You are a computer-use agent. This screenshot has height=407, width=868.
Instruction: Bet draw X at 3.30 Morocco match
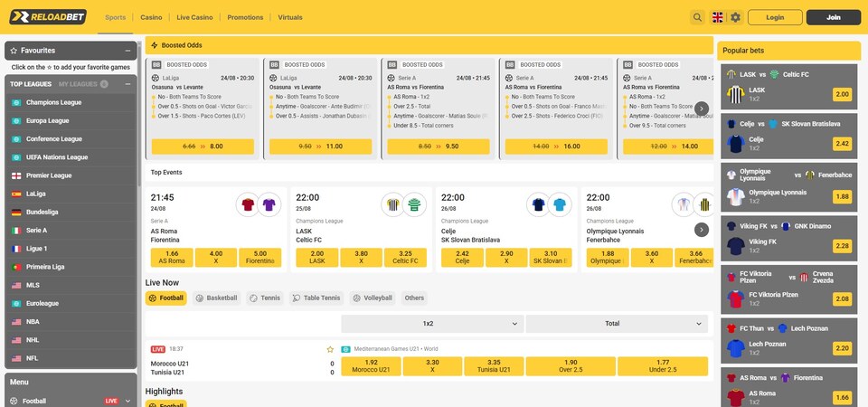coord(432,366)
